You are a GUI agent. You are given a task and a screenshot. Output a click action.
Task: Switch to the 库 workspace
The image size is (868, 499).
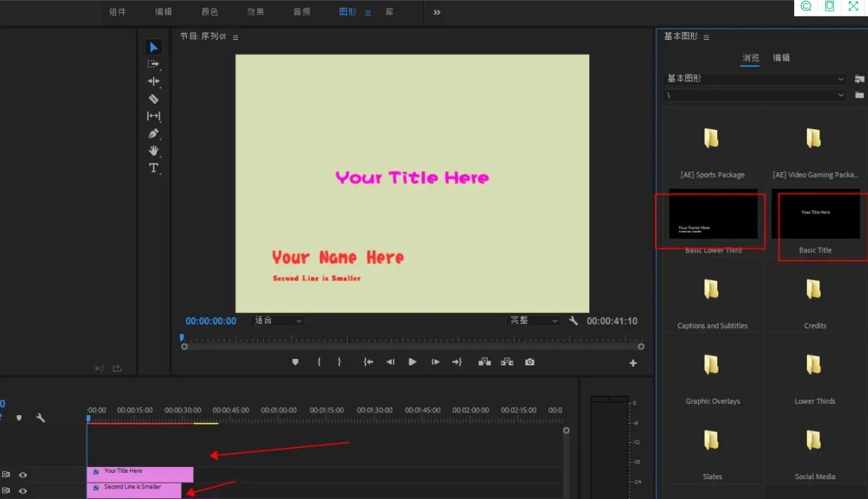coord(390,12)
